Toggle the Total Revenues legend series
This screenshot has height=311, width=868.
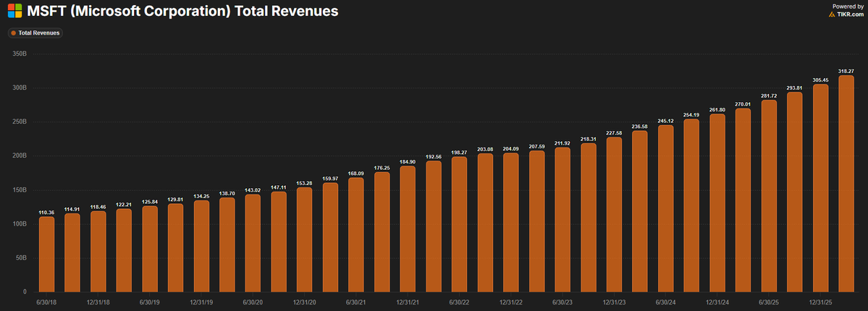click(35, 33)
